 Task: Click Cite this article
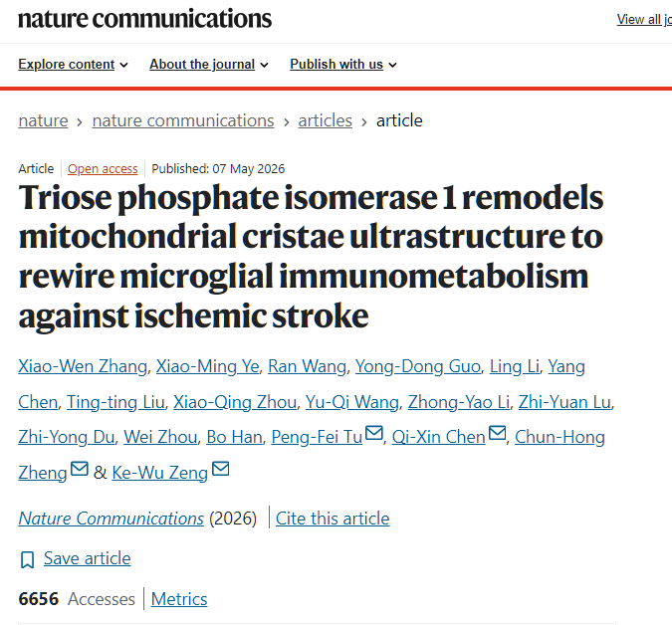click(x=333, y=519)
